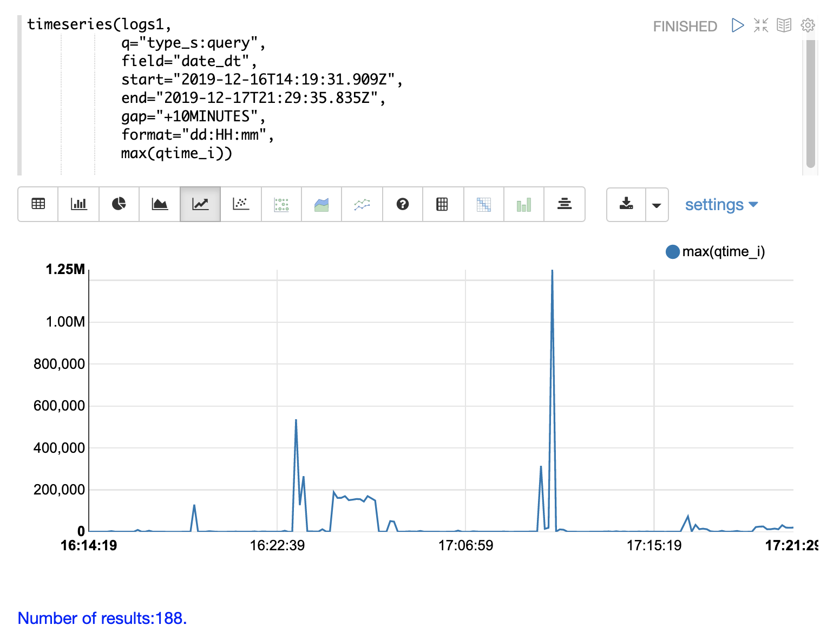Download the data with export button
This screenshot has height=638, width=840.
(x=626, y=204)
